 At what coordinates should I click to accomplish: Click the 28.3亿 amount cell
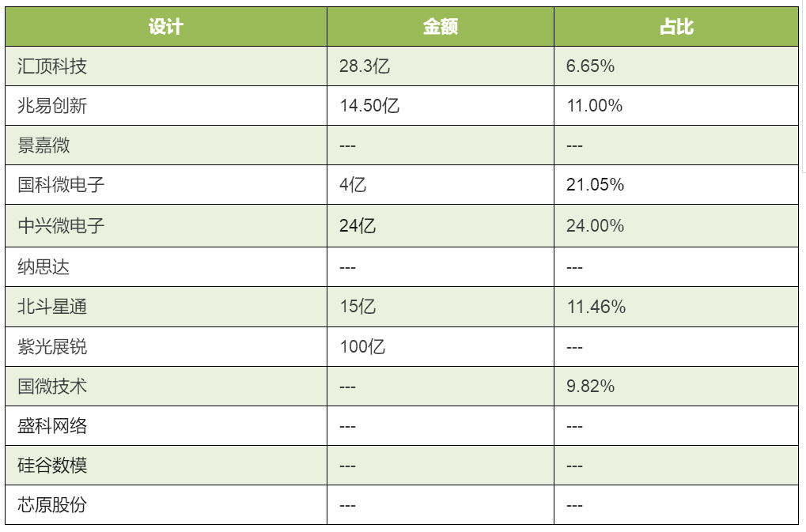[x=441, y=66]
